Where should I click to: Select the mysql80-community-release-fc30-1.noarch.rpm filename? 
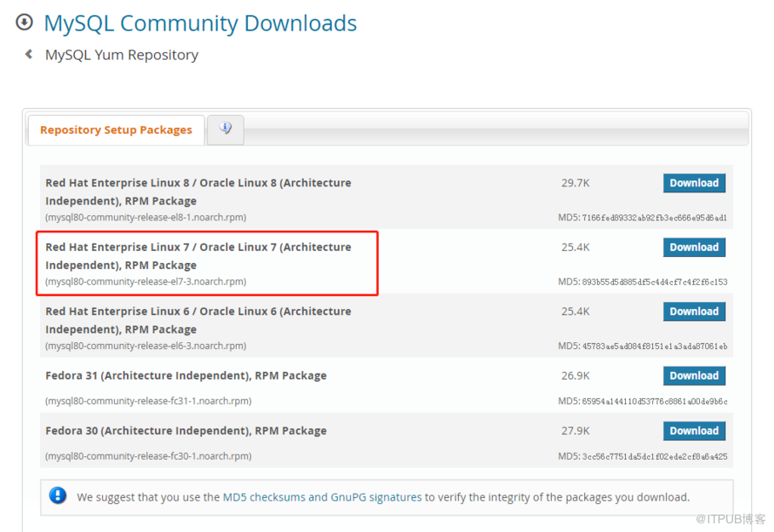point(148,456)
